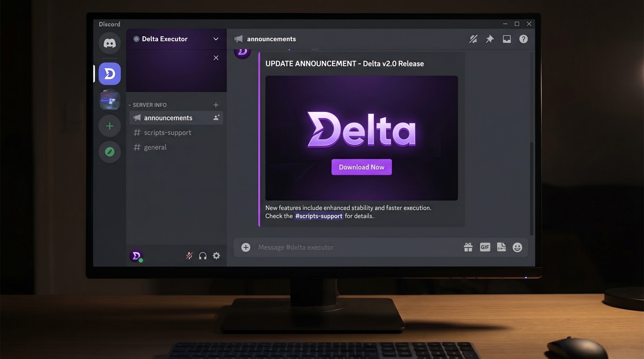644x359 pixels.
Task: Click the announcements megaphone icon in header
Action: [238, 39]
